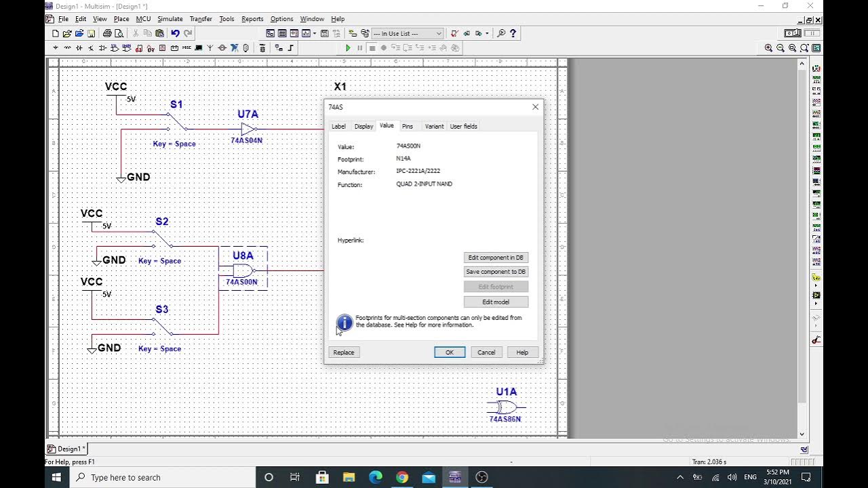Toggle Full Screen view icon
The image size is (868, 488).
[816, 48]
